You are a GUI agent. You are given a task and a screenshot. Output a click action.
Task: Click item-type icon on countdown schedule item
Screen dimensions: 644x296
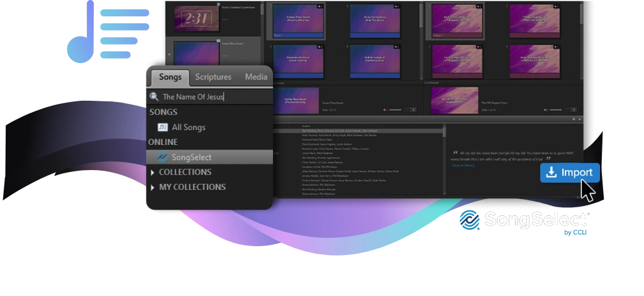(219, 4)
